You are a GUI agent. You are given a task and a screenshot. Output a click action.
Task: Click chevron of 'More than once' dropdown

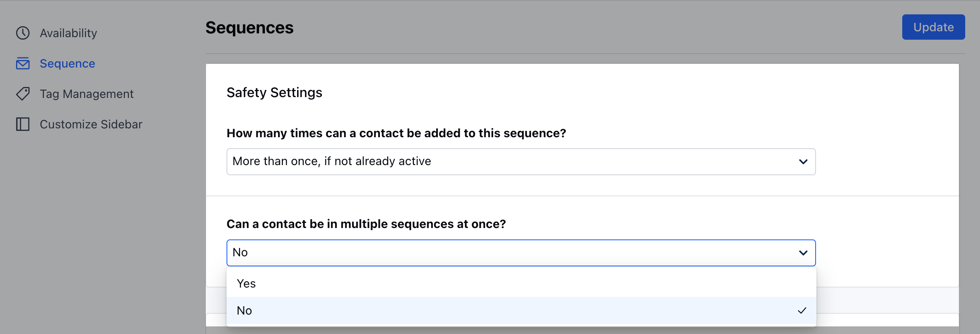point(803,162)
